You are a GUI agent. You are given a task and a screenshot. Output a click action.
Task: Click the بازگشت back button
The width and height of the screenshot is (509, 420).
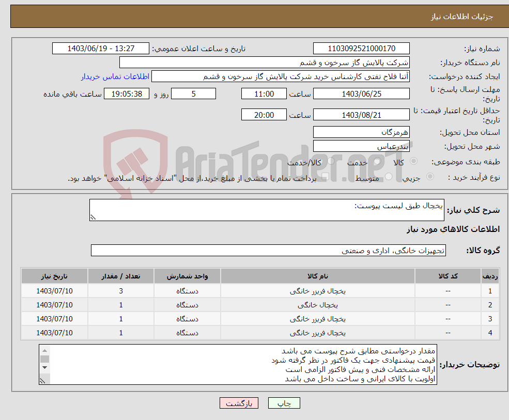point(239,403)
